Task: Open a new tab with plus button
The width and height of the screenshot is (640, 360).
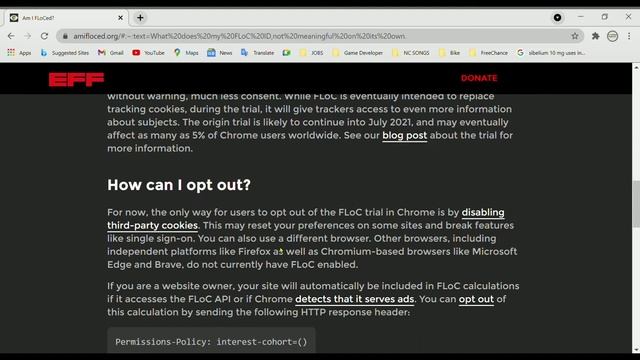Action: 140,18
